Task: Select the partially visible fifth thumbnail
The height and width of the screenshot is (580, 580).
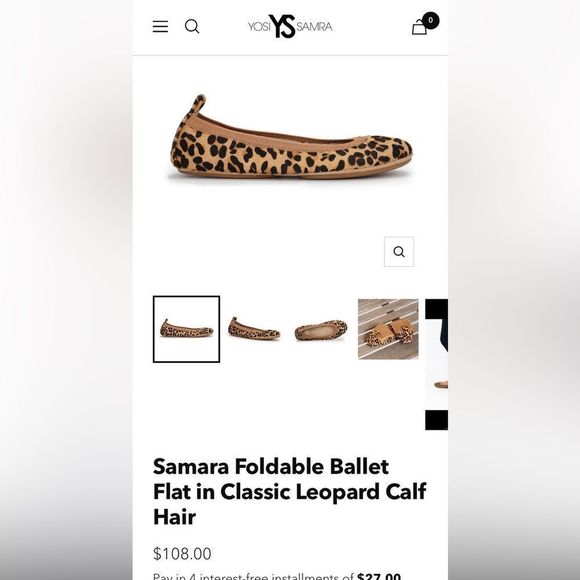Action: [436, 364]
